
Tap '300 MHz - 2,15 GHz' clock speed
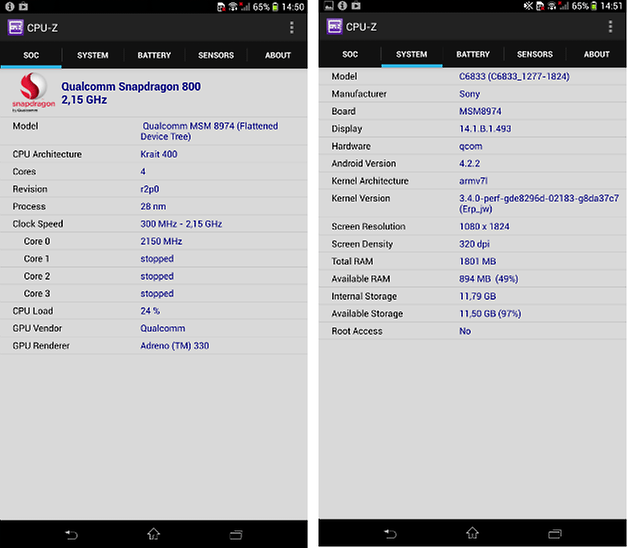[181, 224]
